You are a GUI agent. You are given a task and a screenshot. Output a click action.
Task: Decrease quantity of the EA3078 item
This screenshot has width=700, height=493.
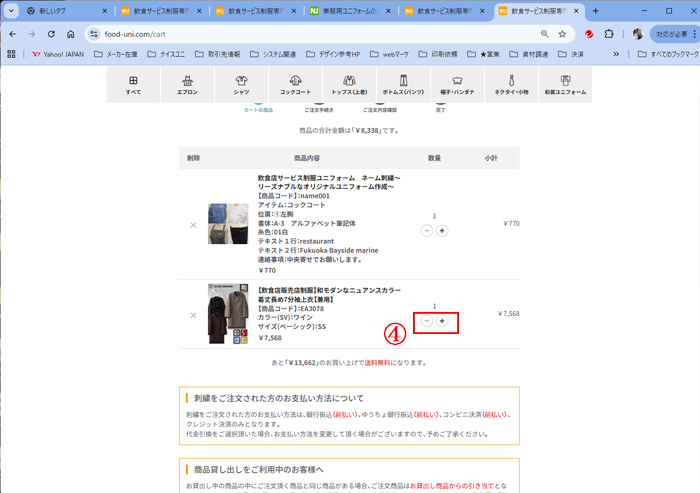pyautogui.click(x=427, y=321)
